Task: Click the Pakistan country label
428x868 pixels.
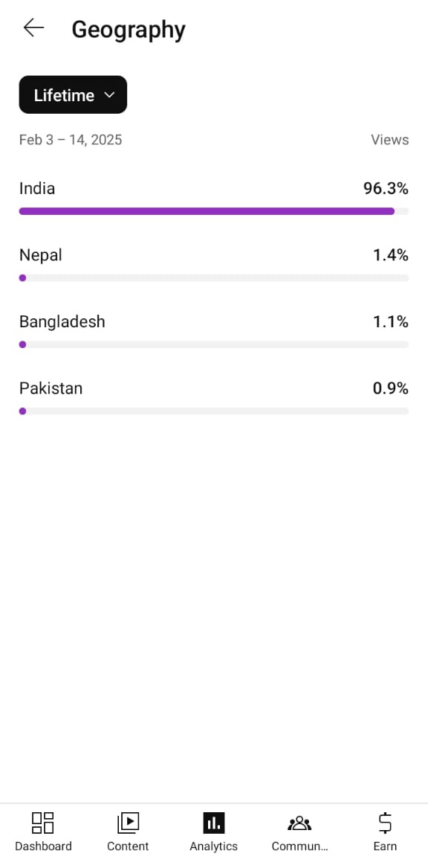Action: click(51, 388)
